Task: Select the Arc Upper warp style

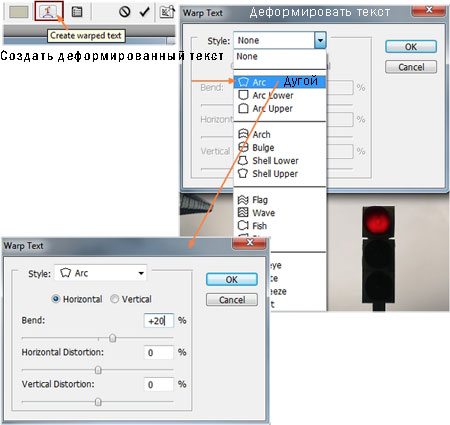Action: [x=280, y=108]
